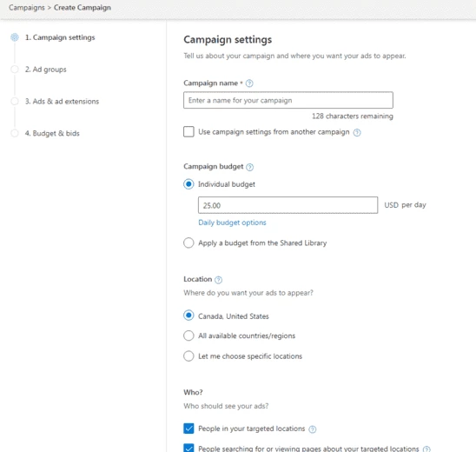Image resolution: width=476 pixels, height=452 pixels.
Task: Open help icon for People in targeted locations
Action: point(313,429)
